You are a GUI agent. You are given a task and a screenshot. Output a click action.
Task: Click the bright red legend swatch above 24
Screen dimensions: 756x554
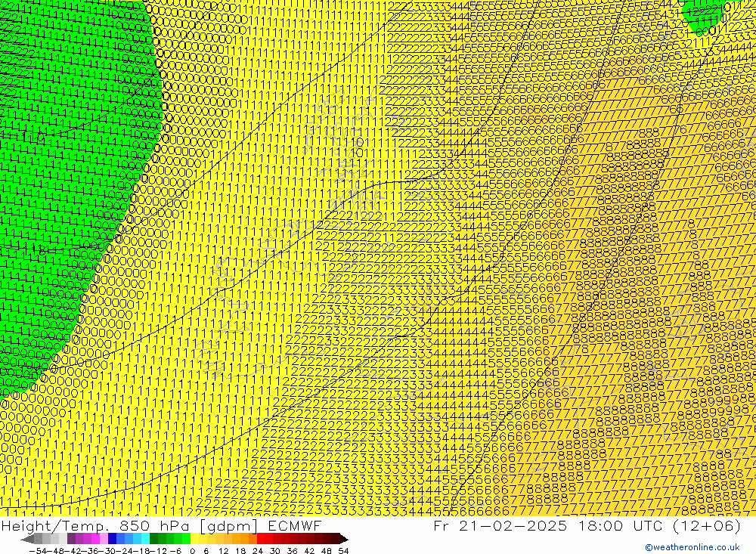[261, 539]
